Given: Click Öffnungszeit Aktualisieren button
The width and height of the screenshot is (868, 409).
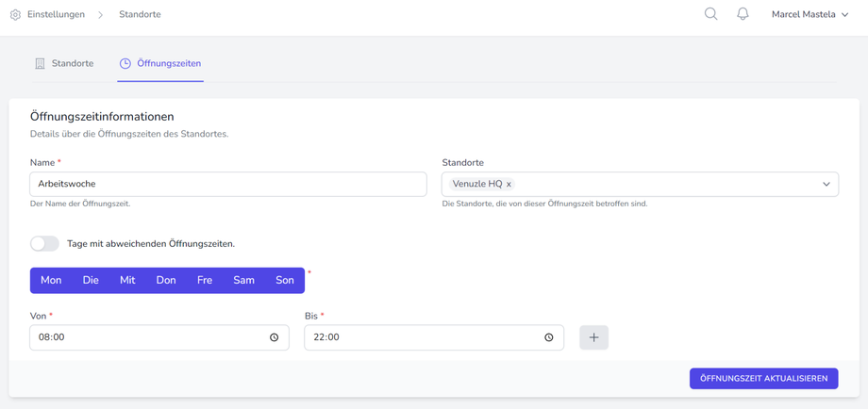Looking at the screenshot, I should [763, 378].
